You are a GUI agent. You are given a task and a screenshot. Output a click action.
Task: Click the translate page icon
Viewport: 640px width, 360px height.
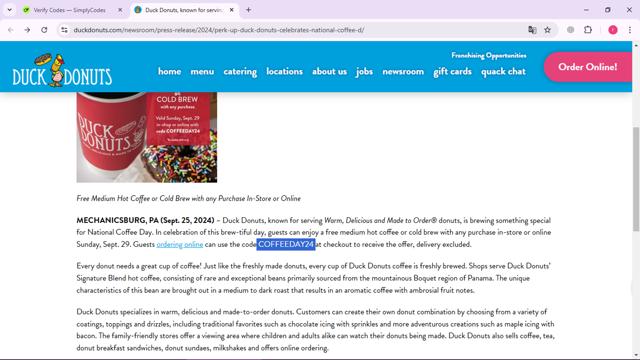[532, 30]
